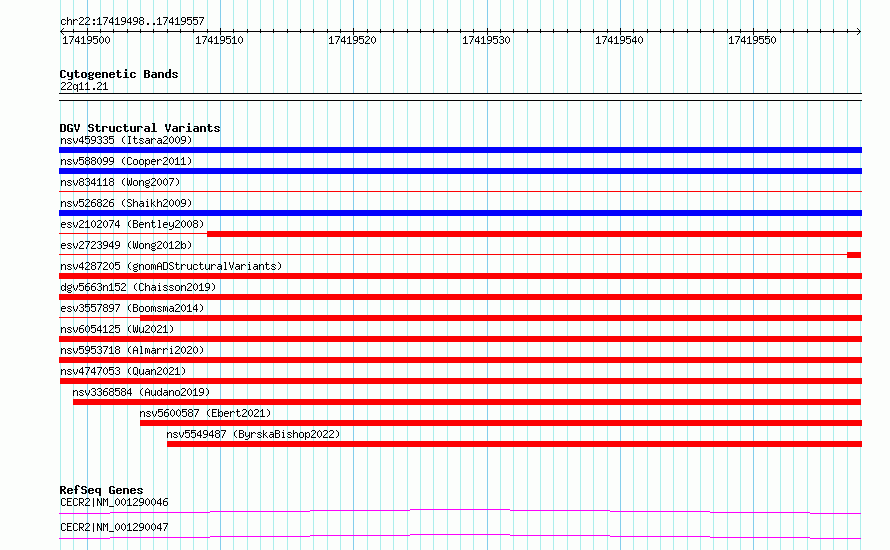
Task: Click the DGV Structural Variants track heading
Action: coord(140,128)
